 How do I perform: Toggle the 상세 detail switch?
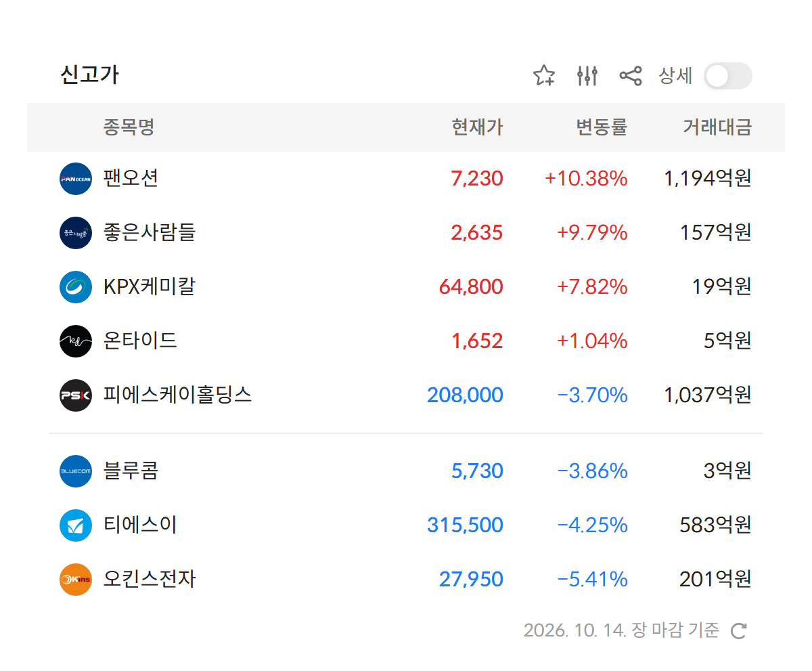[x=728, y=76]
